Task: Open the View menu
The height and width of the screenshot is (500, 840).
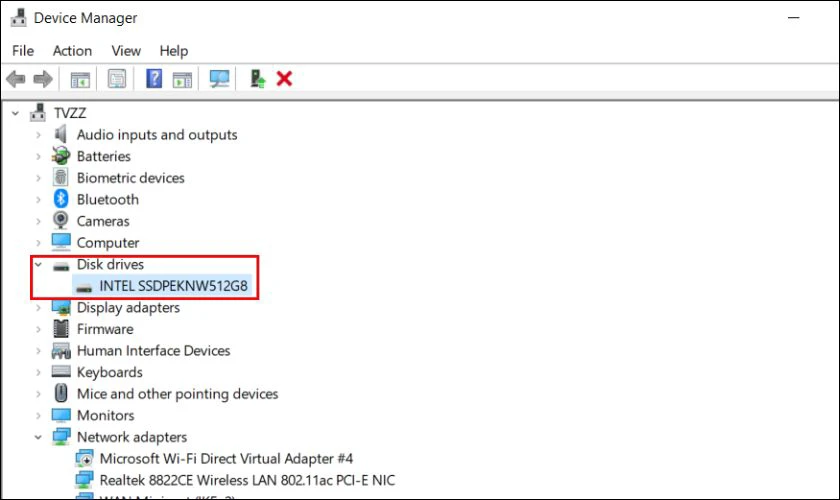Action: pos(126,51)
